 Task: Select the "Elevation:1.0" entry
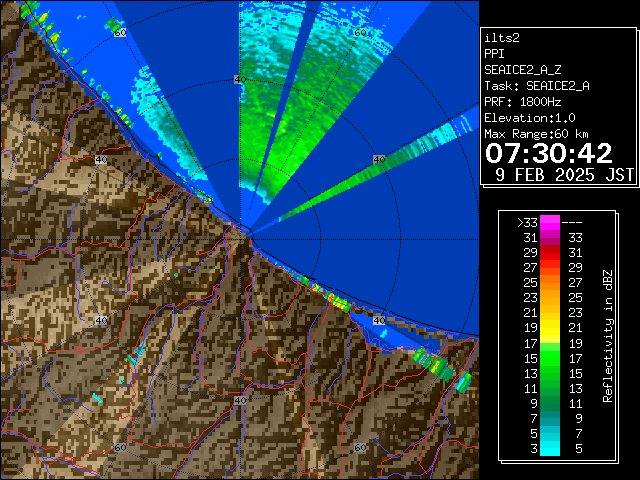coord(530,118)
